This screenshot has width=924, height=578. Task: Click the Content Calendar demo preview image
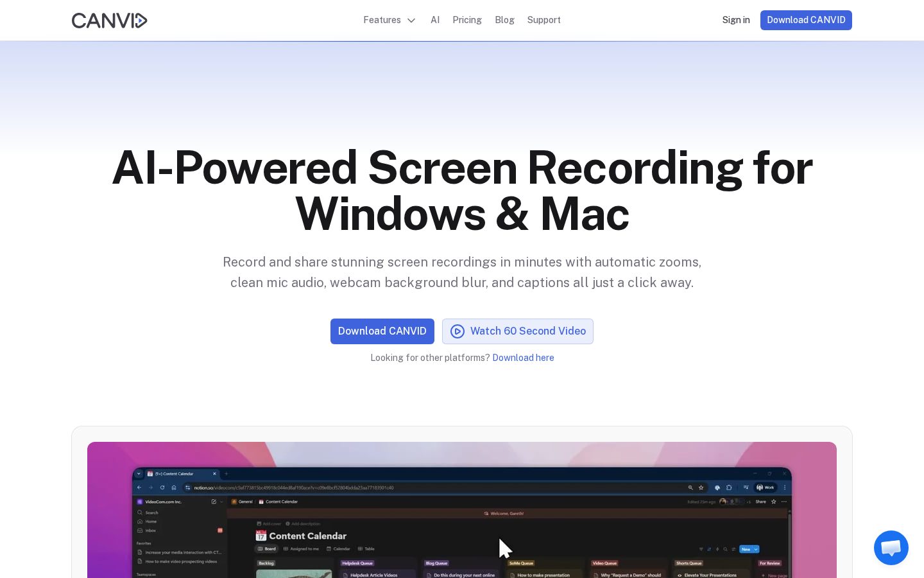pyautogui.click(x=462, y=510)
